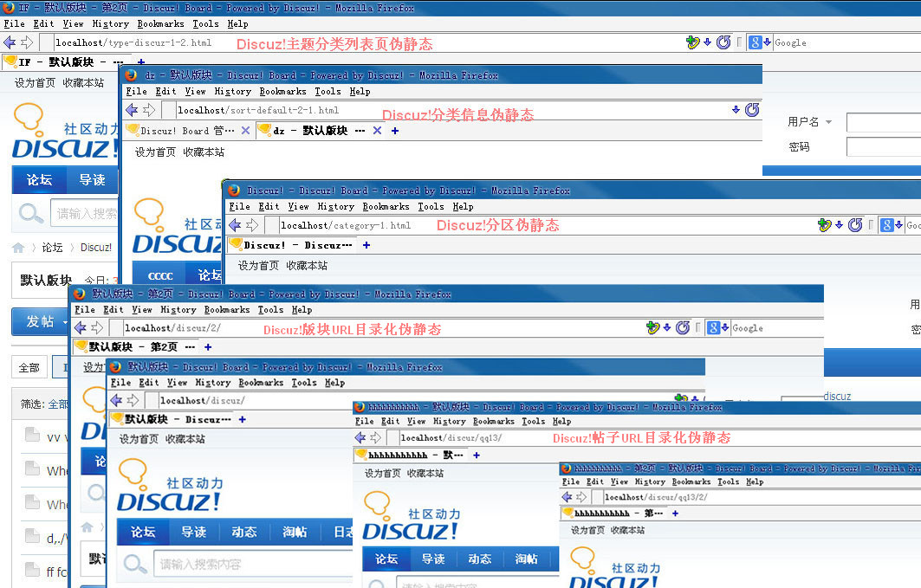Click the Firefox favicon on the 默认版块 tab

(x=9, y=61)
